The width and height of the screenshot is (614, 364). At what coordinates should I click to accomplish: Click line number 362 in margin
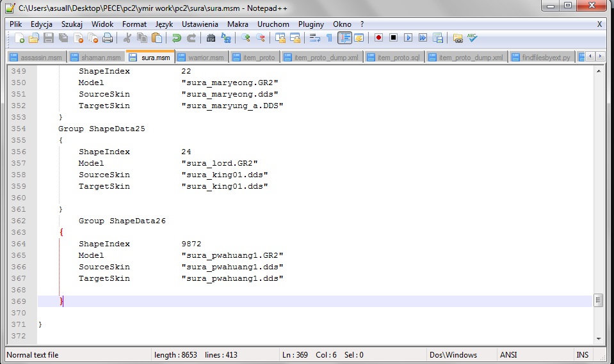tap(19, 221)
